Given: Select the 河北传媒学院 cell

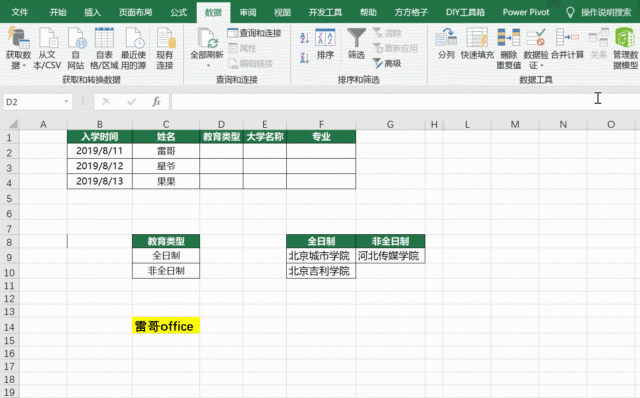Looking at the screenshot, I should click(x=390, y=256).
